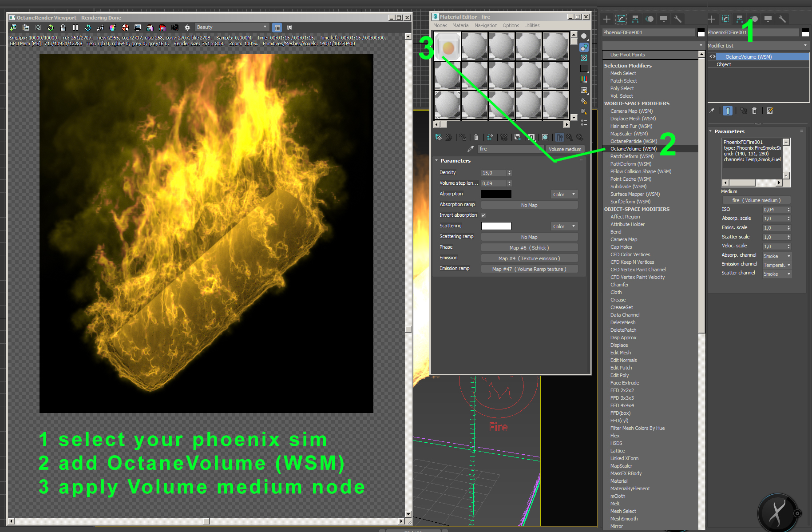The image size is (812, 532).
Task: Click the Volume step length value field
Action: (x=494, y=183)
